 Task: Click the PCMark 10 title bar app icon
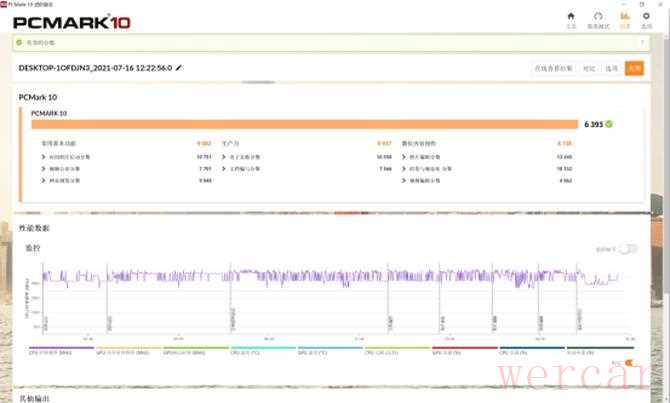[x=3, y=4]
